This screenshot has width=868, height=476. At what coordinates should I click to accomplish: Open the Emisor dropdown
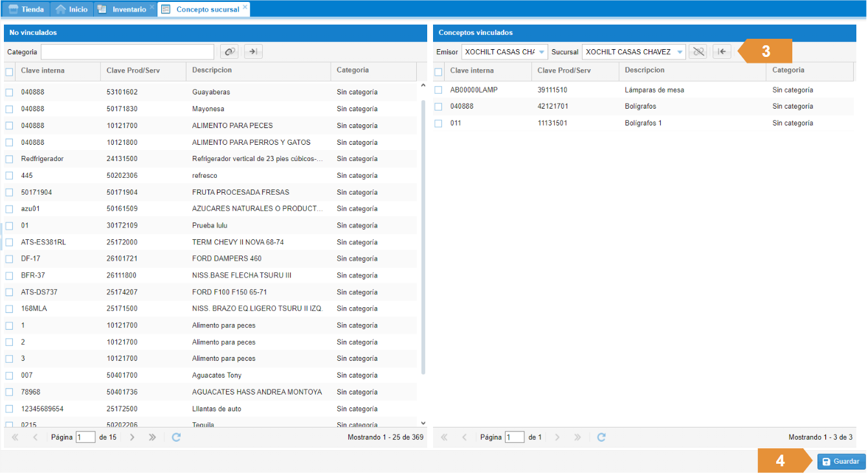(541, 52)
